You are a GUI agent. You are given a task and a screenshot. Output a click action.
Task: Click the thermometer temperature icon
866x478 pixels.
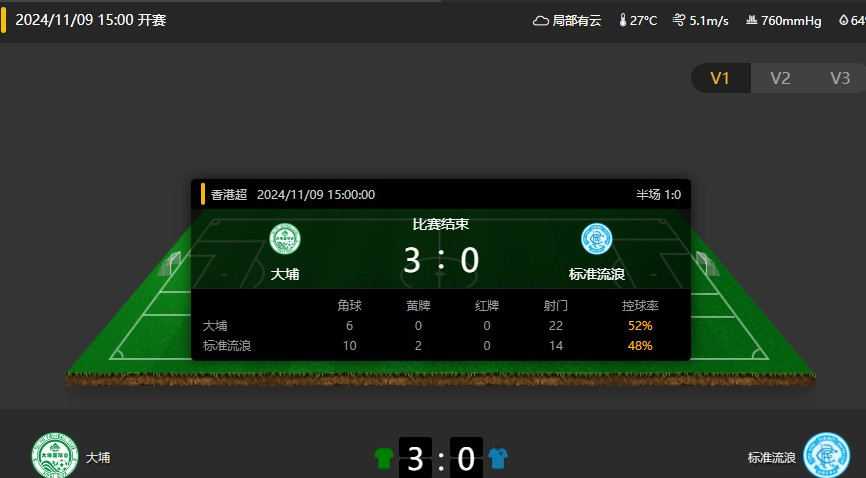coord(622,20)
